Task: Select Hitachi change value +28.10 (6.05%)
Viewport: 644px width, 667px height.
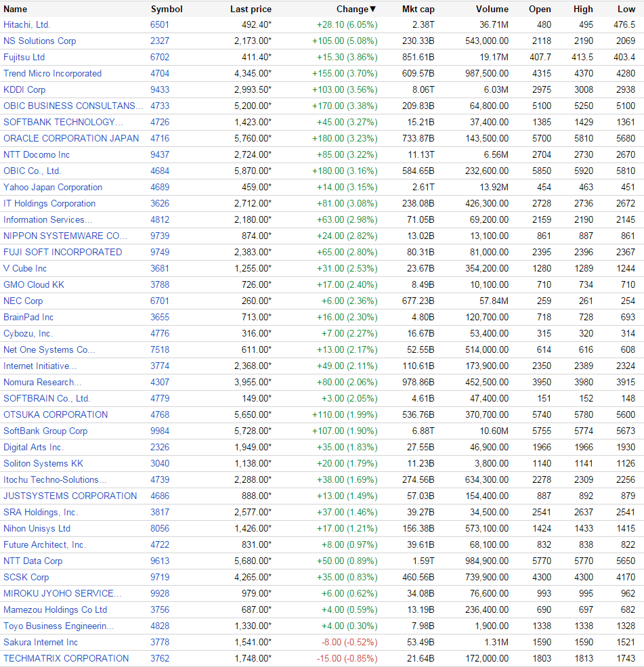Action: coord(347,24)
